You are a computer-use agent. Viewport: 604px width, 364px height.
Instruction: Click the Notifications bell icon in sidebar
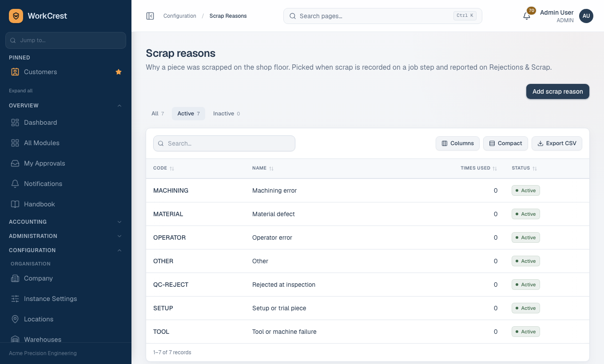[x=15, y=184]
